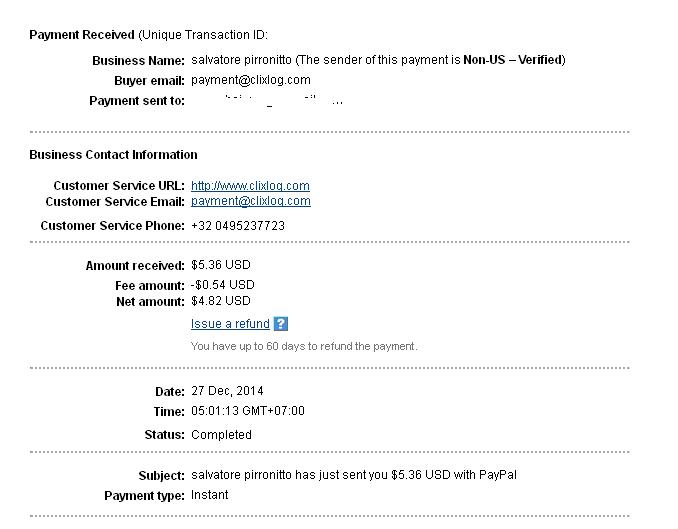This screenshot has width=678, height=529.
Task: Click the Date value 27 Dec, 2014
Action: 227,391
